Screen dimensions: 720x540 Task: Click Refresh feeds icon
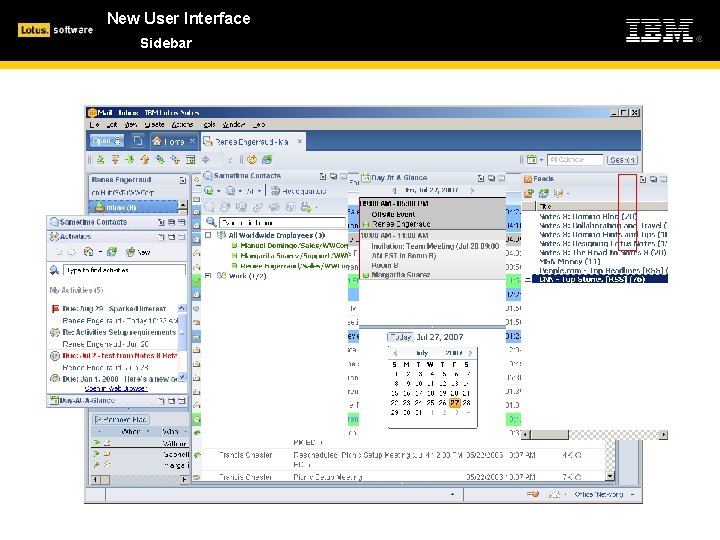coord(544,194)
